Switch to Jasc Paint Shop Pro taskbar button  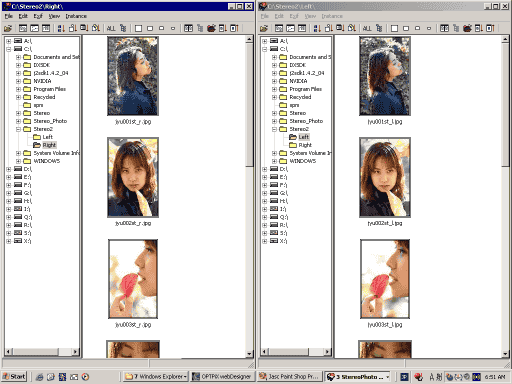click(290, 377)
